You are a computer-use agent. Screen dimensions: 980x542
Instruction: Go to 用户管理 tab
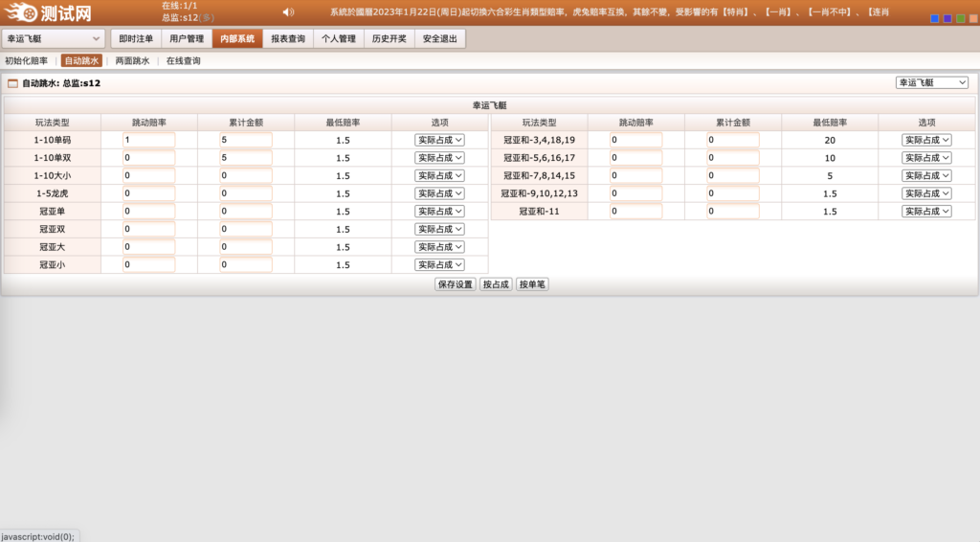pyautogui.click(x=187, y=38)
